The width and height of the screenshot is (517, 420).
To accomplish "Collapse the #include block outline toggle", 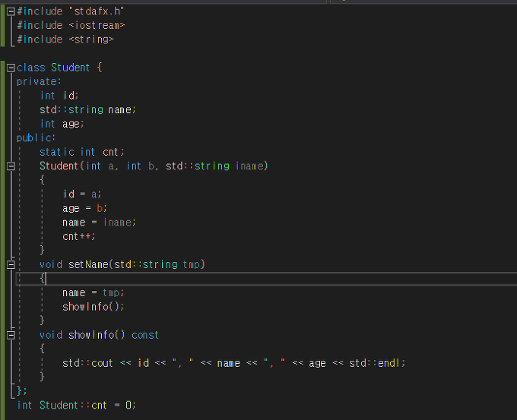I will coord(11,11).
